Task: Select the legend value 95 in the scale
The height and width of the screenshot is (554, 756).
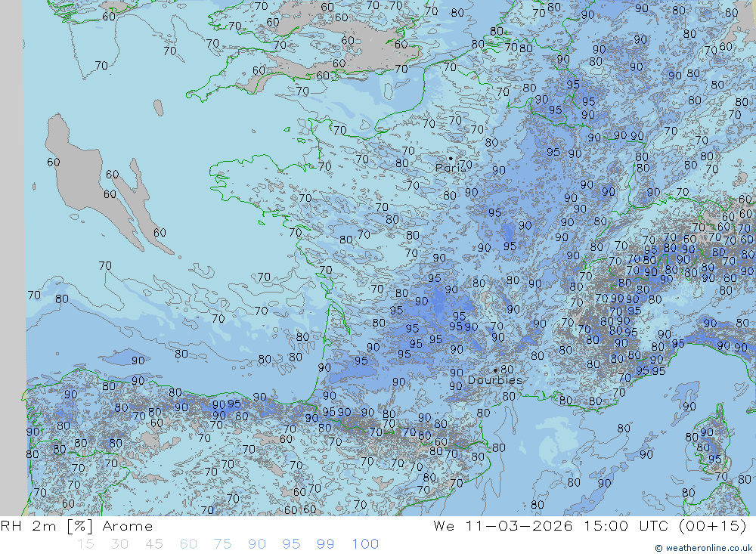Action: (291, 544)
